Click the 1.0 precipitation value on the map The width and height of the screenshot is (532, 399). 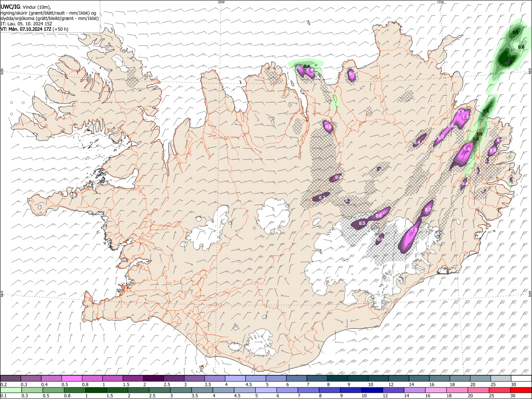(479, 134)
